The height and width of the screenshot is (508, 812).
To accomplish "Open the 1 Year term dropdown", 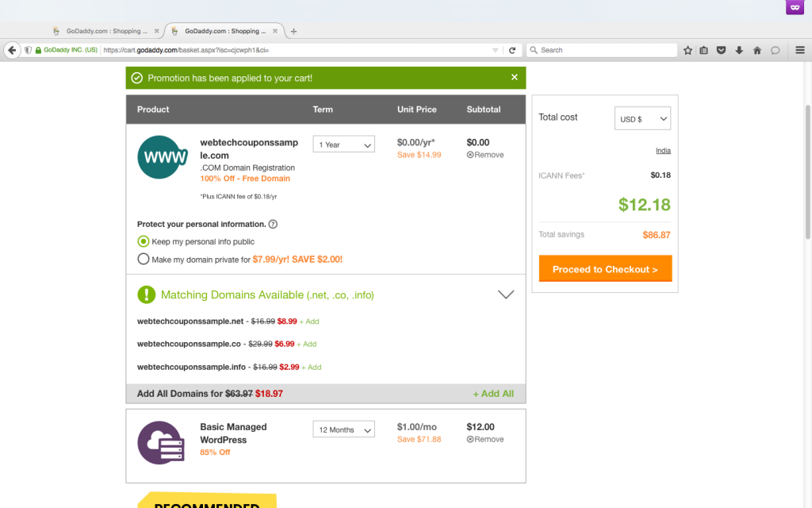I will (344, 144).
